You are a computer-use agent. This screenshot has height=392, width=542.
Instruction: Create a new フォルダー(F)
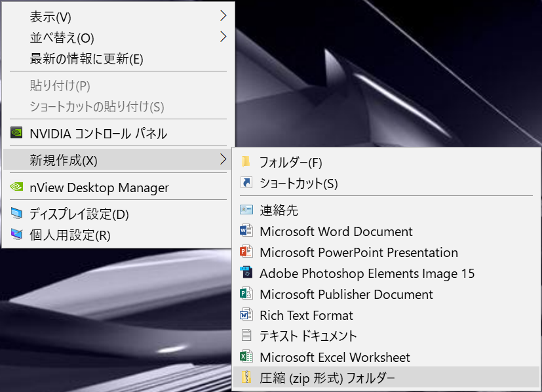[x=387, y=162]
